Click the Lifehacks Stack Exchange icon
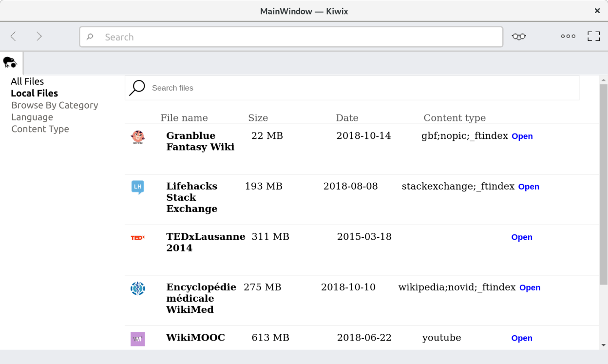The image size is (608, 364). pyautogui.click(x=138, y=187)
